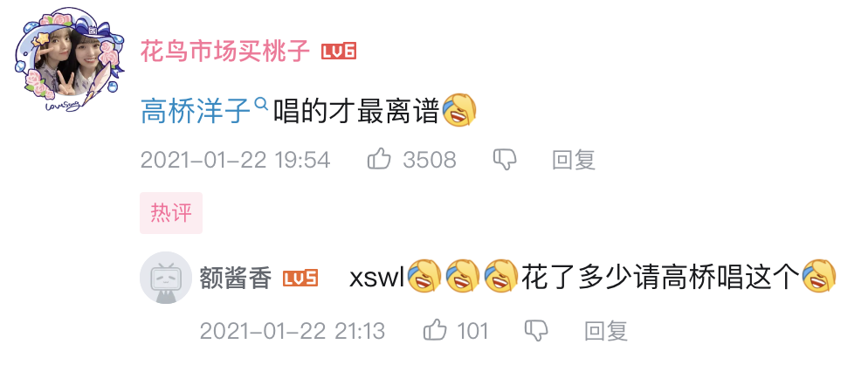Click the 热评 hot comment tag
This screenshot has width=868, height=365.
coord(171,213)
